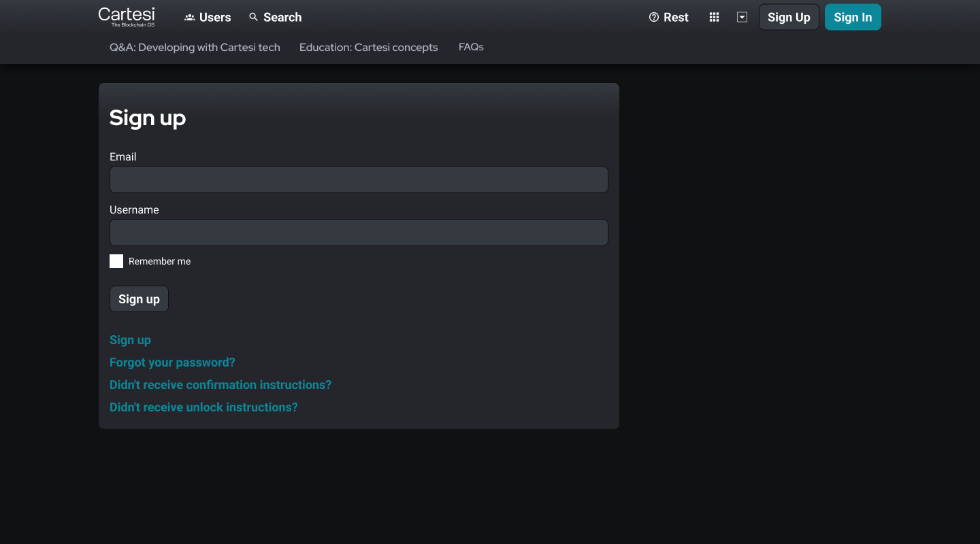Click the question mark Rest icon
The width and height of the screenshot is (980, 544).
point(654,17)
